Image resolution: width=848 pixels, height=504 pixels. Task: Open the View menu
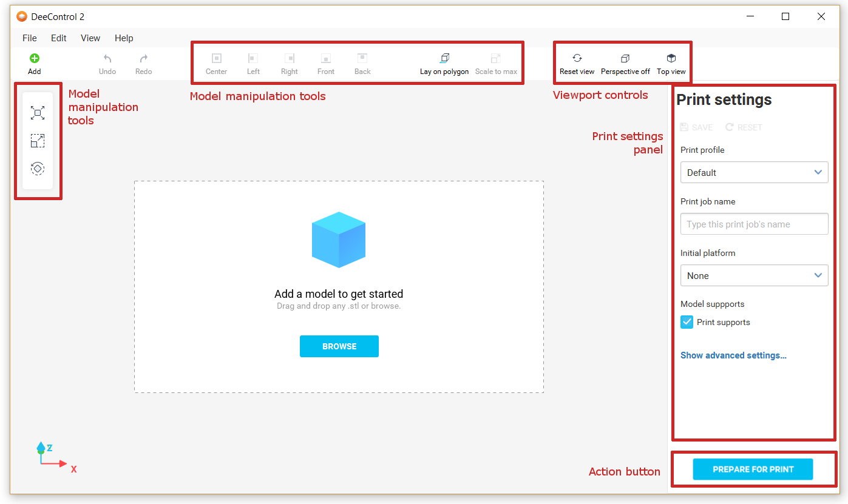pyautogui.click(x=90, y=38)
